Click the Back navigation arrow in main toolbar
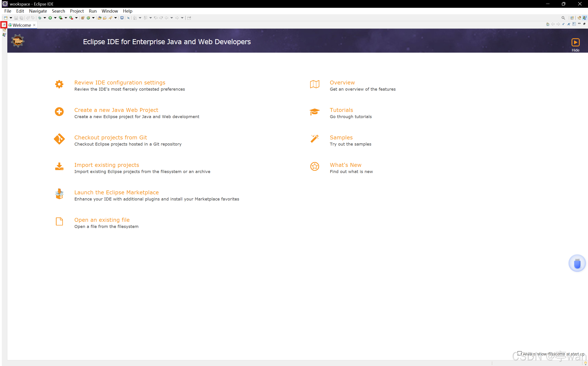 tap(167, 18)
